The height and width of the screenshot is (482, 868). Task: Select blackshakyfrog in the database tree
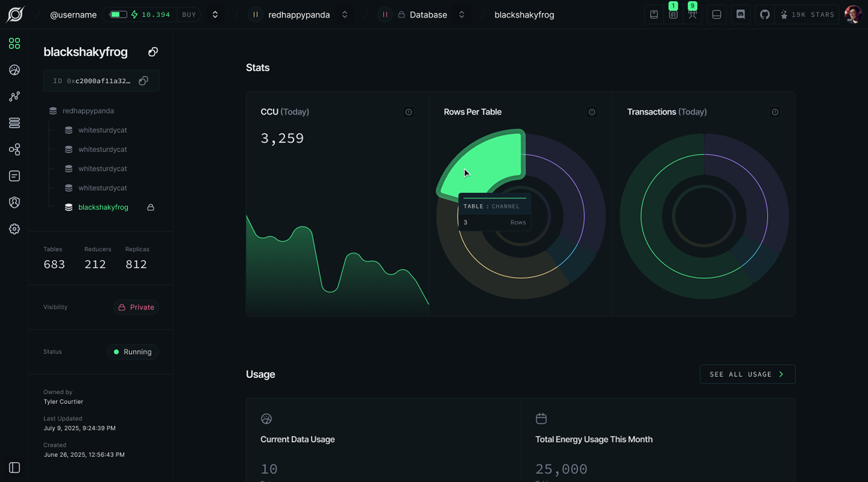103,207
